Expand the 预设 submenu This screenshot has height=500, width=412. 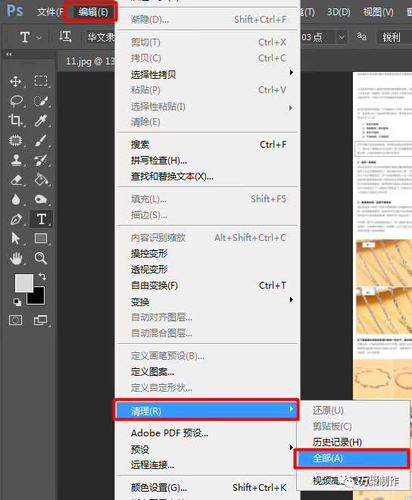click(x=208, y=449)
